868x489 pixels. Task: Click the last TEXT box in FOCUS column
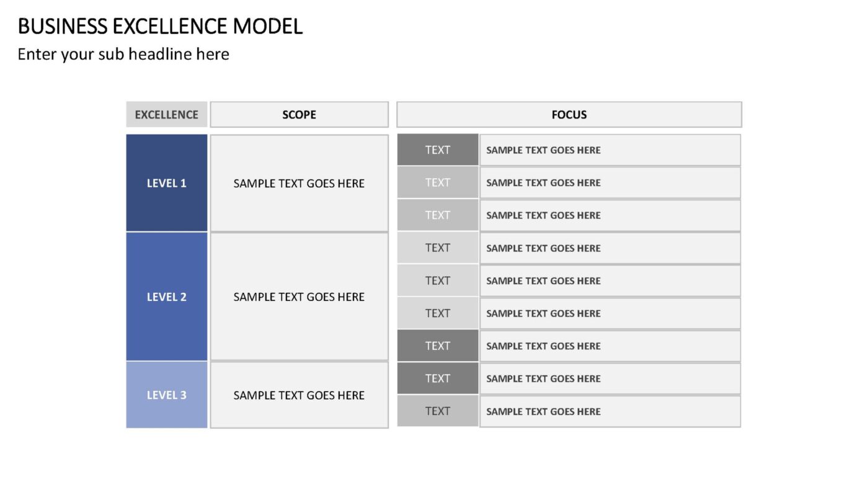(x=438, y=411)
